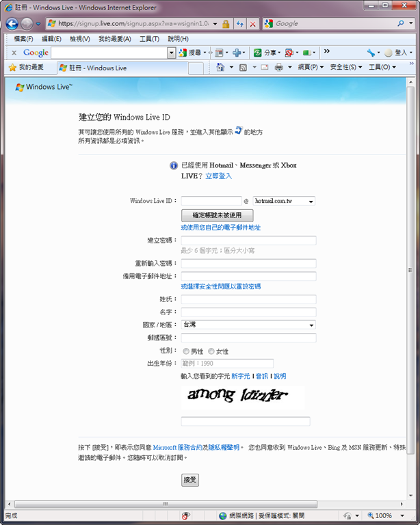Viewport: 420px width, 525px height.
Task: Click the read mail envelope icon
Action: tap(265, 67)
